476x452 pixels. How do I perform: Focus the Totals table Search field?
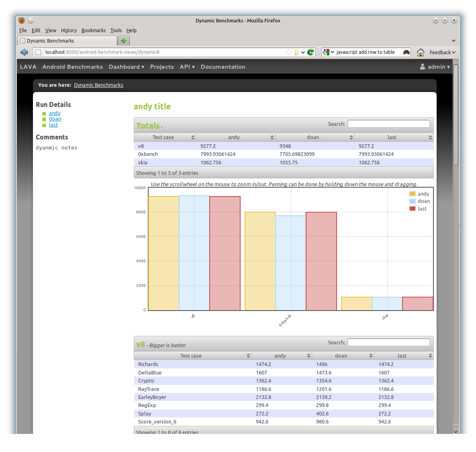pyautogui.click(x=388, y=124)
